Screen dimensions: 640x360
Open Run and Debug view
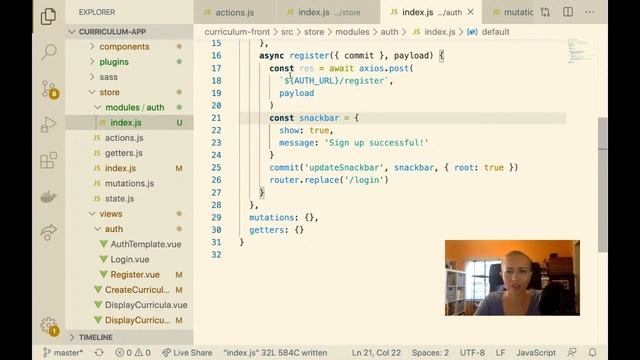[49, 124]
